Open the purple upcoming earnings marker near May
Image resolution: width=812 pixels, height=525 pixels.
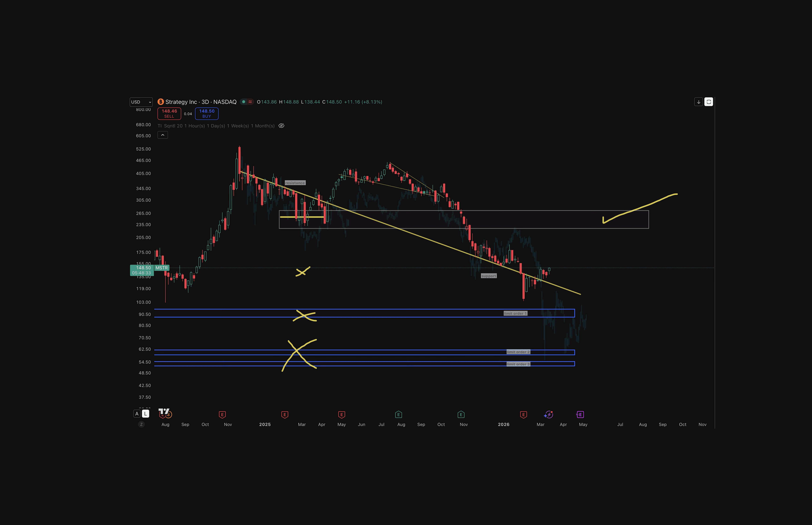coord(580,415)
